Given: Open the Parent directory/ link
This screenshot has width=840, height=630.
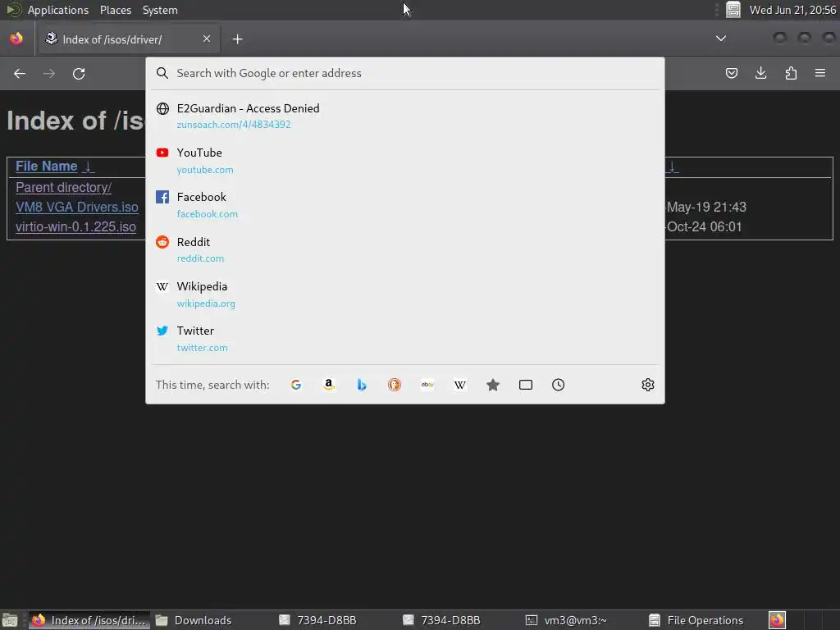Looking at the screenshot, I should (64, 188).
